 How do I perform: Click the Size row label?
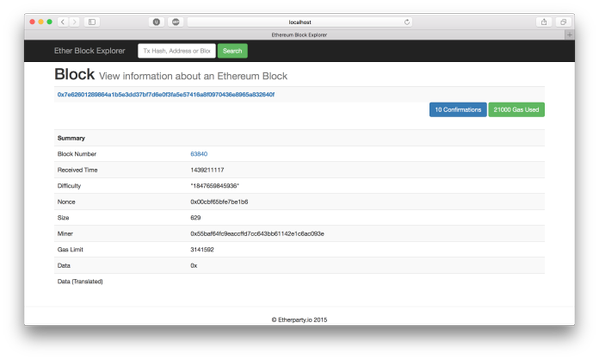(x=63, y=218)
